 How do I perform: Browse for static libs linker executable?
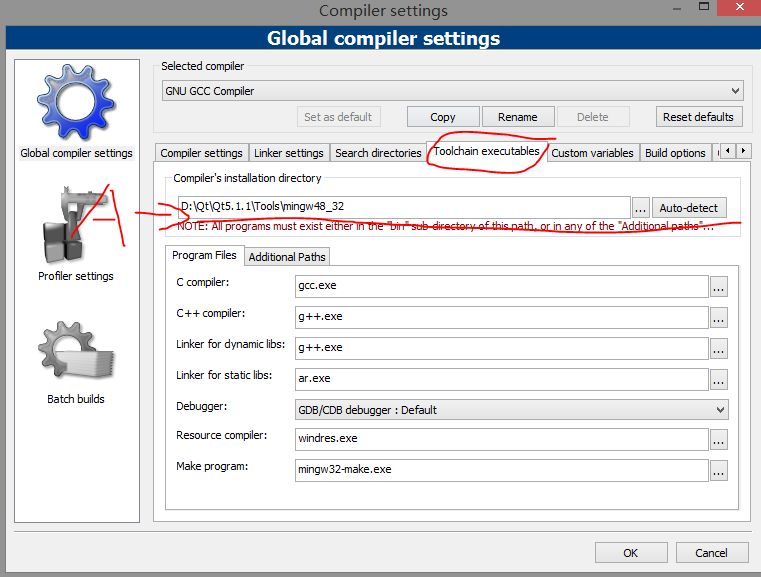718,379
